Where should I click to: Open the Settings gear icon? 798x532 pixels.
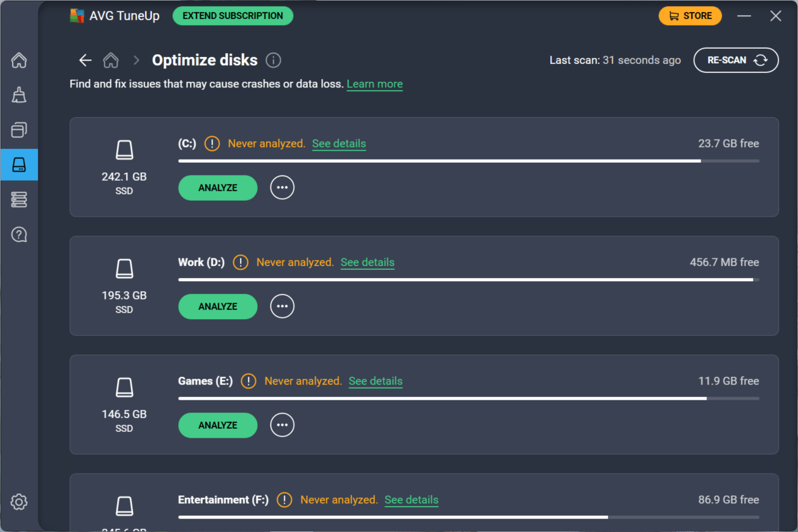click(x=19, y=502)
